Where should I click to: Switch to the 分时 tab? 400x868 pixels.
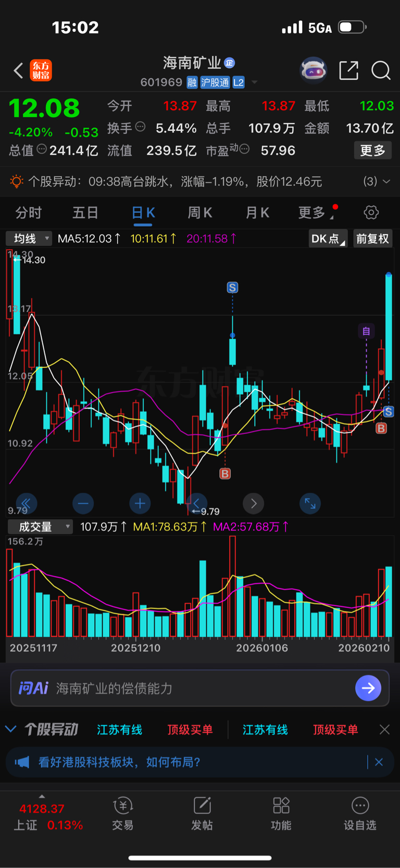pyautogui.click(x=29, y=213)
